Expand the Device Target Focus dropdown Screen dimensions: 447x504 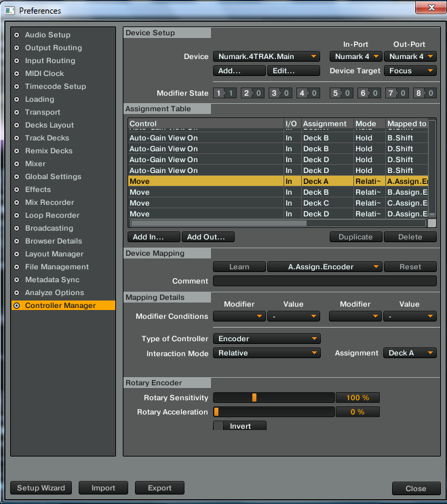point(410,71)
